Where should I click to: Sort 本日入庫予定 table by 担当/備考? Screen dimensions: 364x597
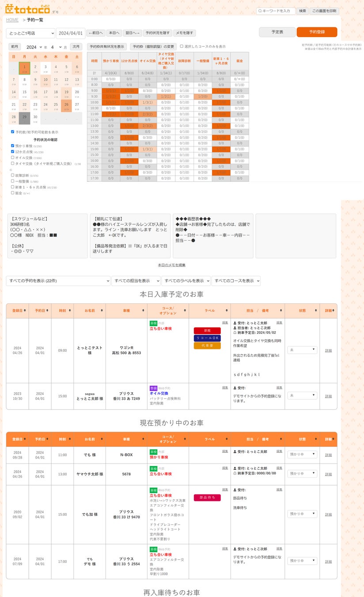click(258, 310)
